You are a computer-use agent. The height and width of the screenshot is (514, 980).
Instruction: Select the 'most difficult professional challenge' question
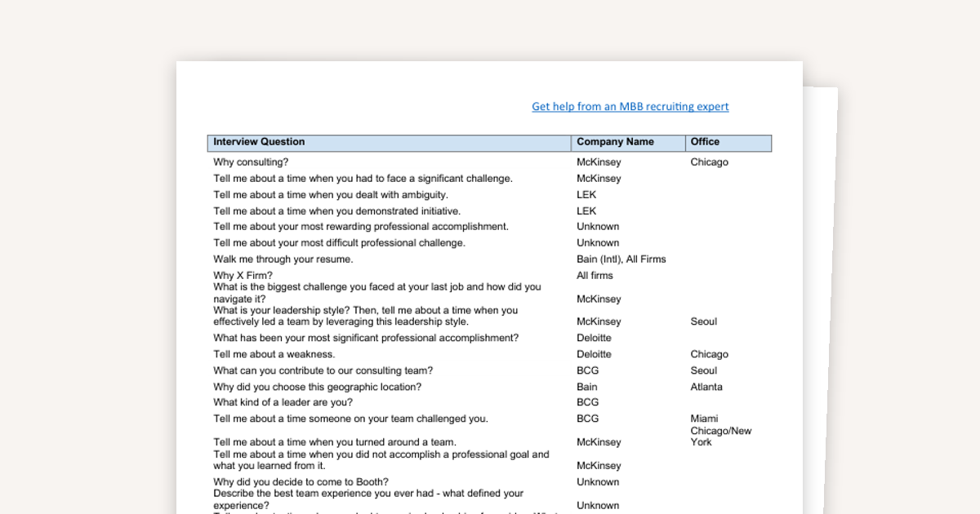pos(339,243)
